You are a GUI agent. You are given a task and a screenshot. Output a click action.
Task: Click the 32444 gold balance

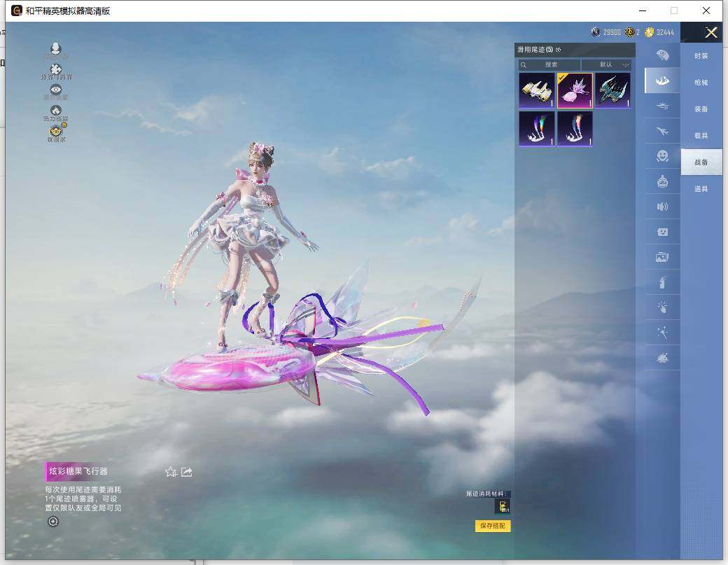click(665, 32)
